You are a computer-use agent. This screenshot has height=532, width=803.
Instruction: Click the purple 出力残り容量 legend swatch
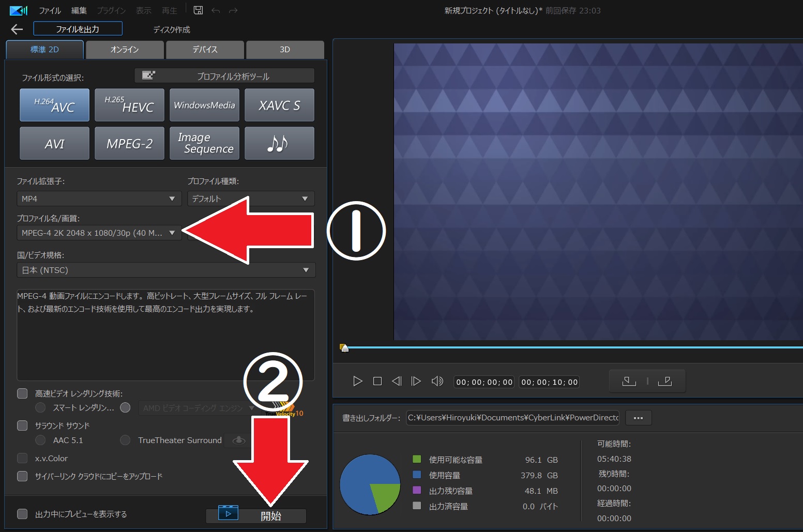417,490
